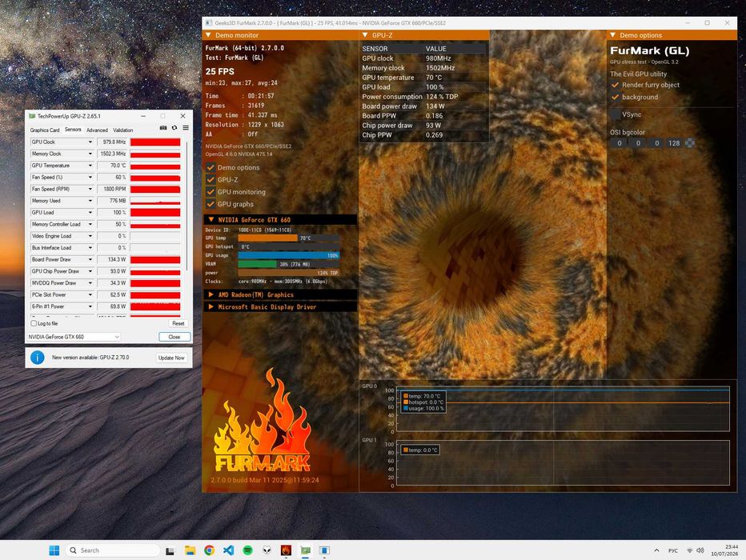Launch Google Chrome from the taskbar

[x=209, y=550]
